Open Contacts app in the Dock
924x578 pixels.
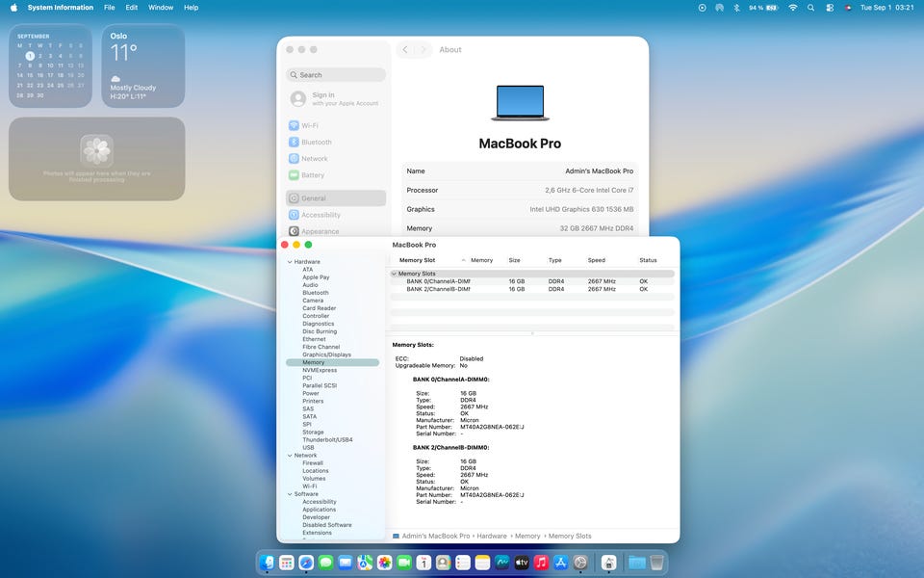point(443,563)
